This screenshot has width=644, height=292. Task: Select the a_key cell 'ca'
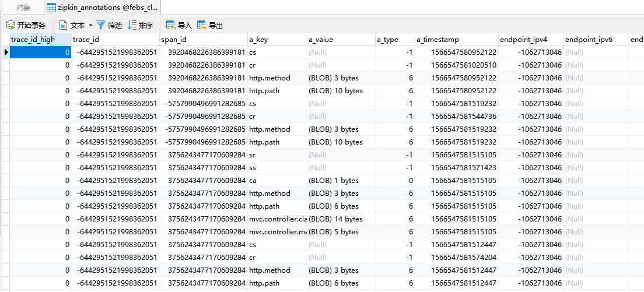(x=278, y=181)
